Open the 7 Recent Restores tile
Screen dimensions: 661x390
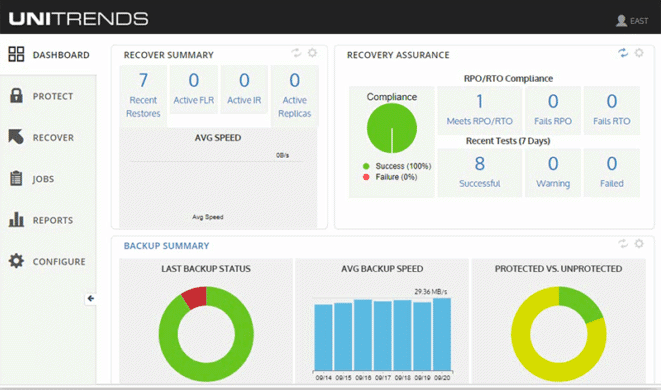(x=143, y=95)
